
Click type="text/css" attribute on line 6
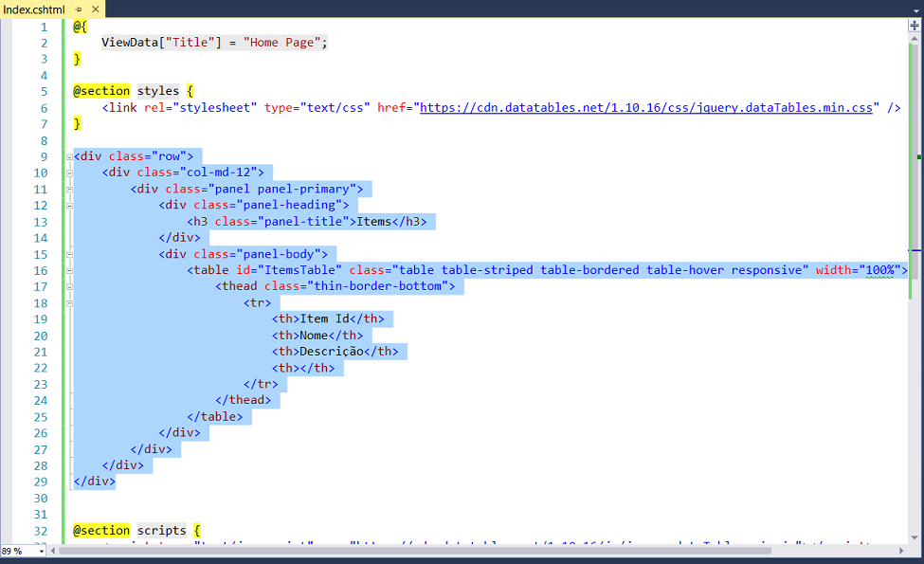pyautogui.click(x=317, y=108)
